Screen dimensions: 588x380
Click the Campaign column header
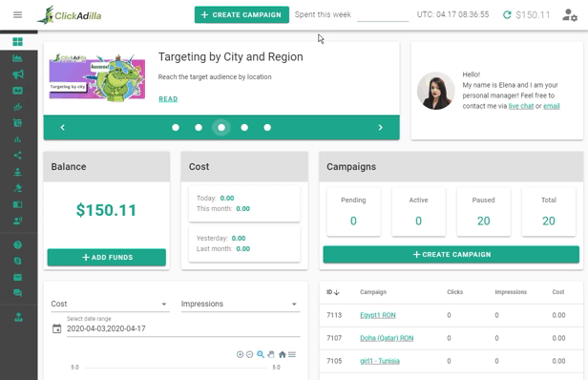[x=373, y=292]
